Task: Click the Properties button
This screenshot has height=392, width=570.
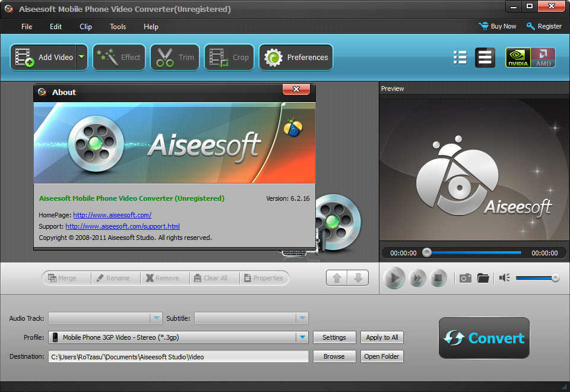Action: click(264, 278)
